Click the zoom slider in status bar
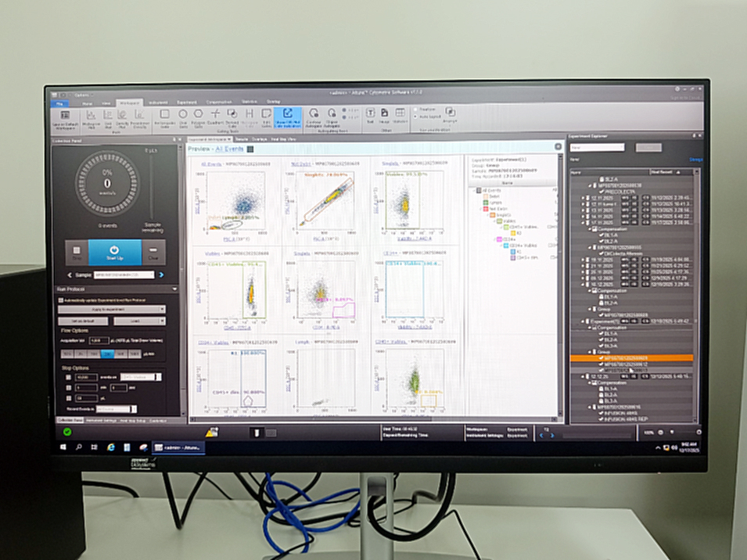The width and height of the screenshot is (747, 560). tap(673, 432)
